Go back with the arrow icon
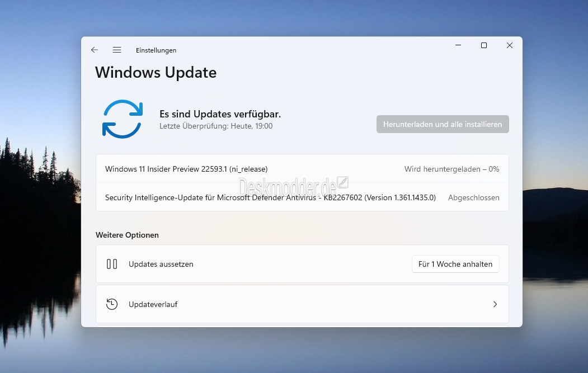The image size is (588, 373). click(x=95, y=50)
